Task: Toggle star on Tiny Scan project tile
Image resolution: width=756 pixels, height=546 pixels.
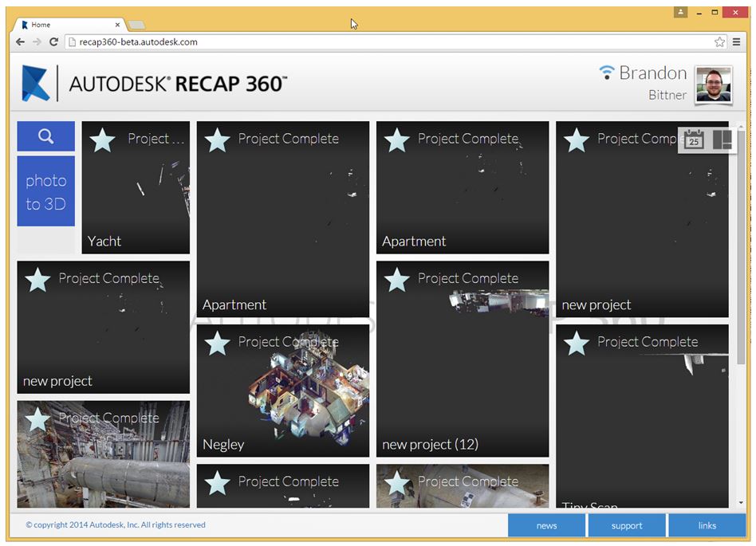Action: [577, 343]
